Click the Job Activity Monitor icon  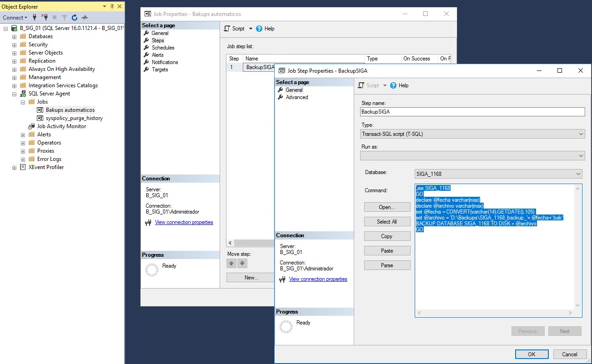[31, 126]
